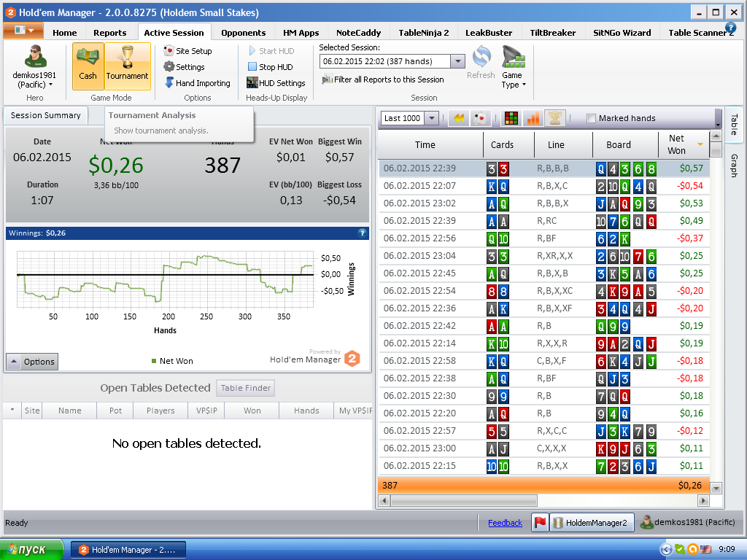The height and width of the screenshot is (560, 747).
Task: Open the LeakBuster tab
Action: 488,32
